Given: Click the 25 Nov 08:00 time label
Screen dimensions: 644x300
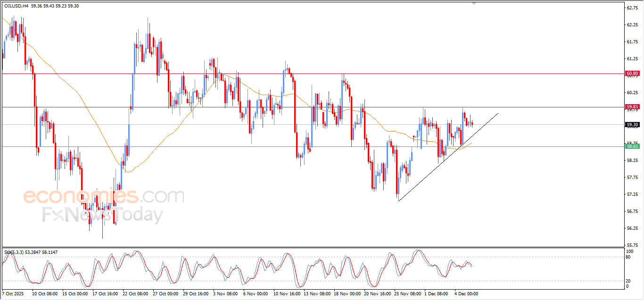Looking at the screenshot, I should point(407,293).
